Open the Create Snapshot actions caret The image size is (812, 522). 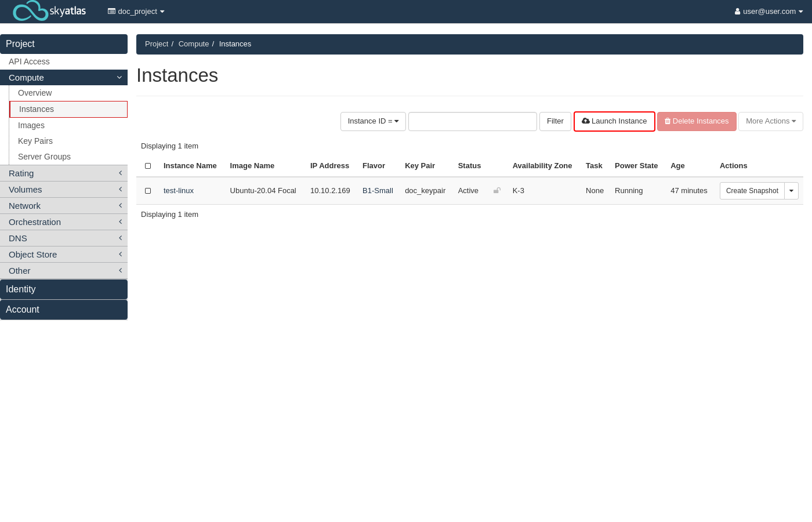coord(791,191)
